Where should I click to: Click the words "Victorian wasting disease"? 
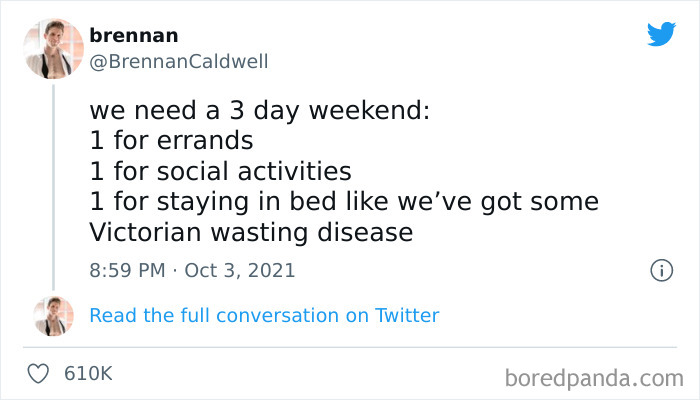click(251, 233)
